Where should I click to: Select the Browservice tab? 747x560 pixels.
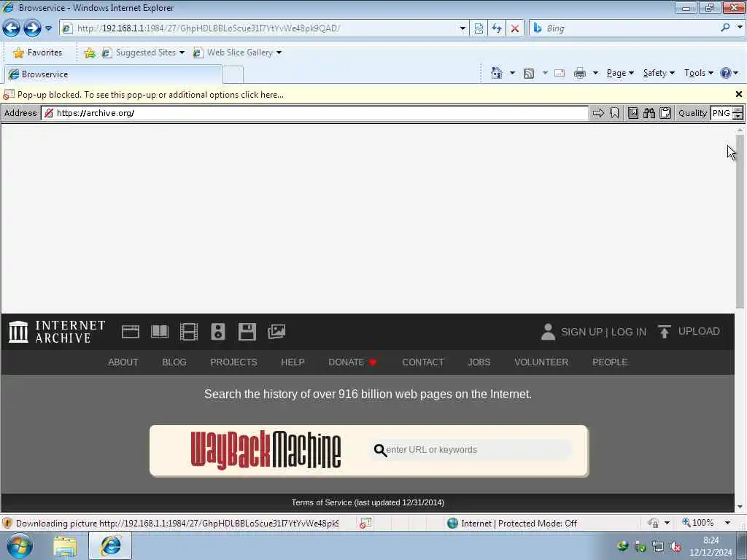click(x=113, y=74)
